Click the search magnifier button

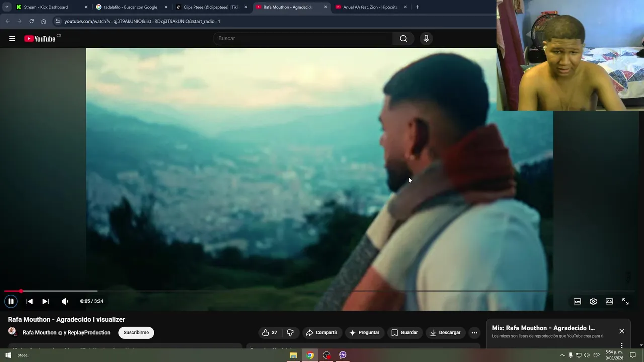pyautogui.click(x=404, y=39)
